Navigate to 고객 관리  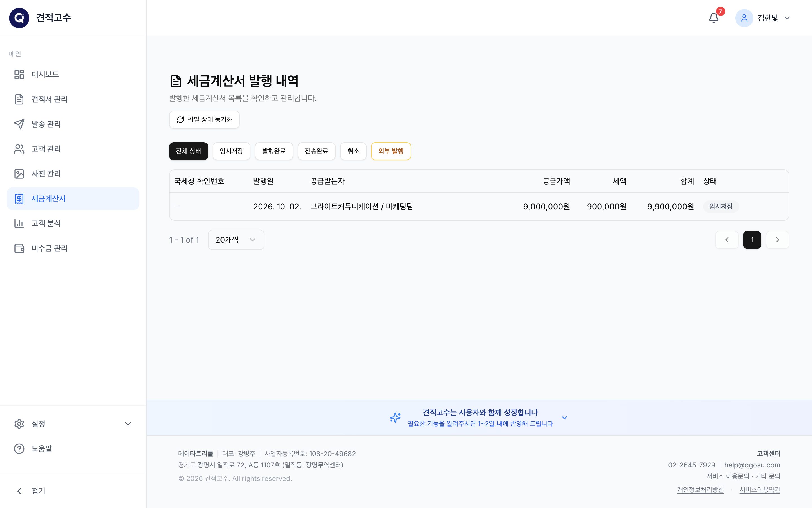coord(73,149)
